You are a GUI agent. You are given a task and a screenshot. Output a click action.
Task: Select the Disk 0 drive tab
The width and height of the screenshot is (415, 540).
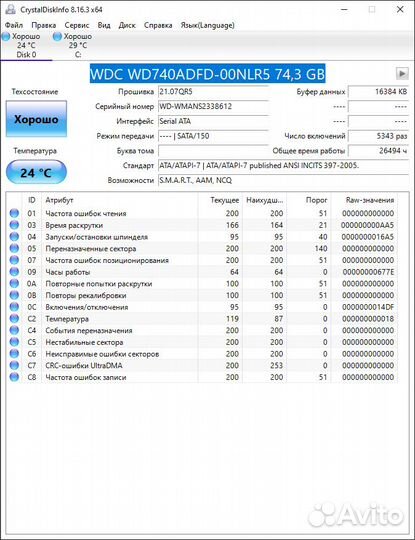[x=26, y=45]
